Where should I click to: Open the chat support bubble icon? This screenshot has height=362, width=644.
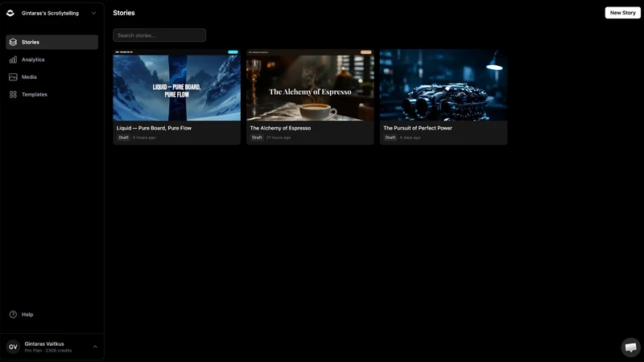[630, 348]
